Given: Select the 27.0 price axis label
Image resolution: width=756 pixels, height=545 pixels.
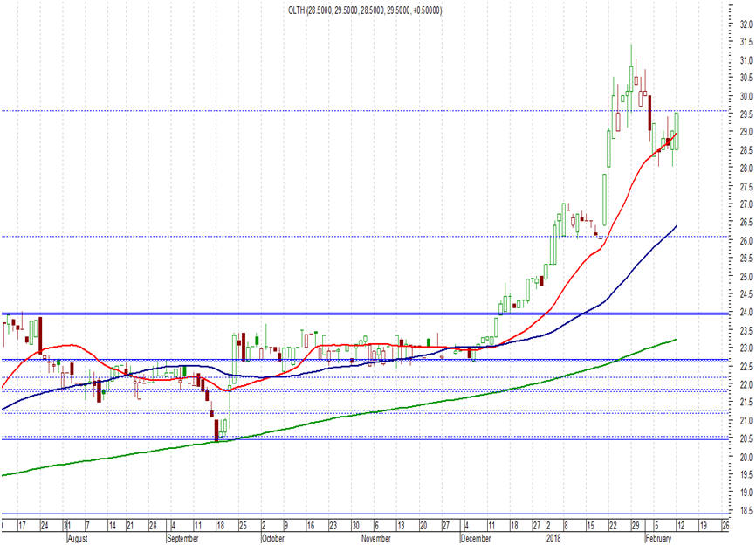Looking at the screenshot, I should coord(746,204).
